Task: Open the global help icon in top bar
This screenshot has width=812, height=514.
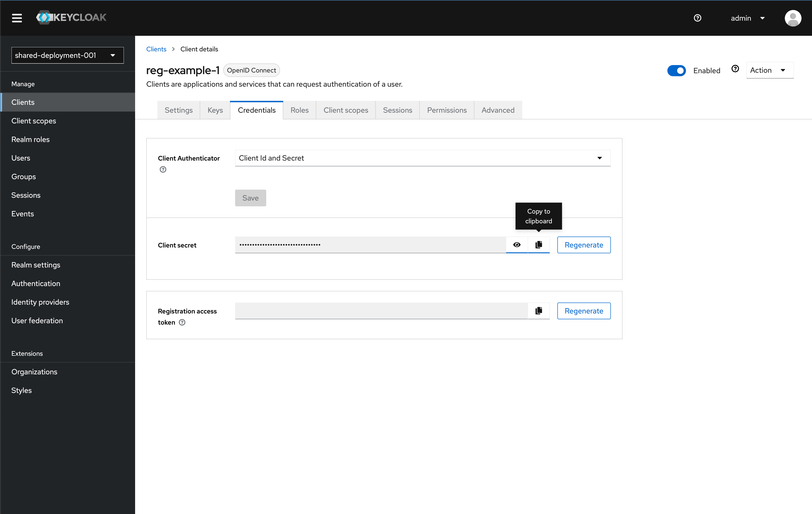Action: [698, 18]
